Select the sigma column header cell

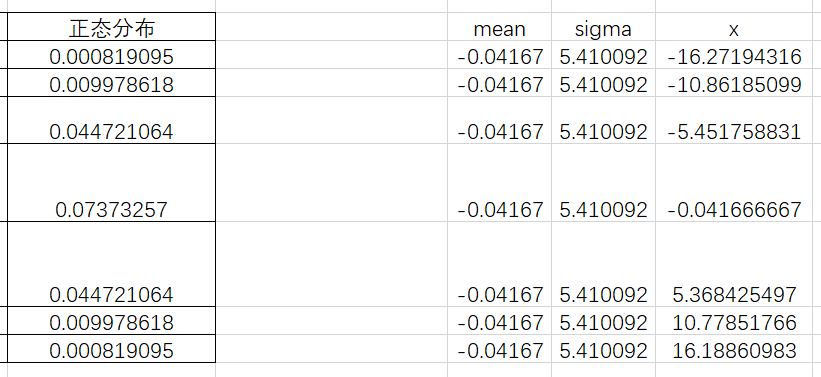(603, 27)
